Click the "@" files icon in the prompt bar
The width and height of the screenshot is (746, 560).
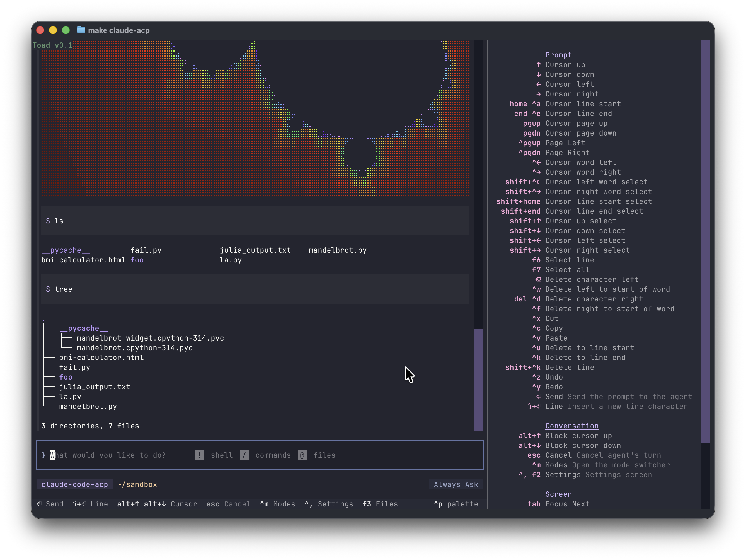click(302, 455)
